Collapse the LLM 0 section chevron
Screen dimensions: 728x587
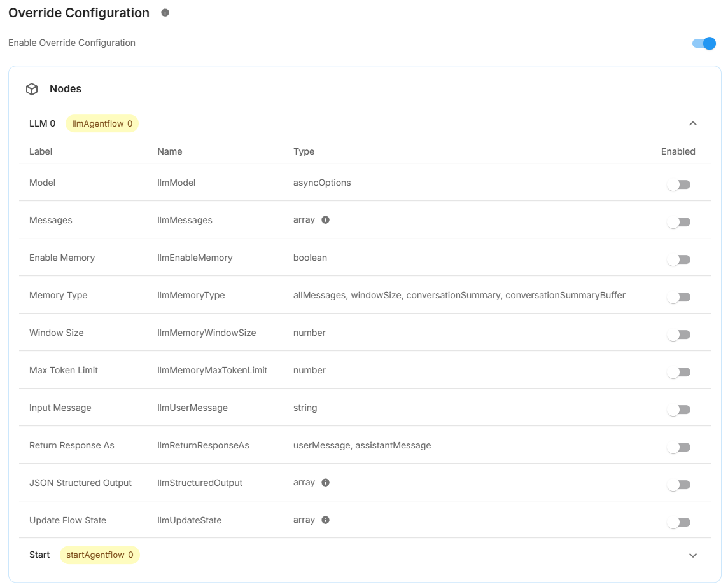pos(693,123)
